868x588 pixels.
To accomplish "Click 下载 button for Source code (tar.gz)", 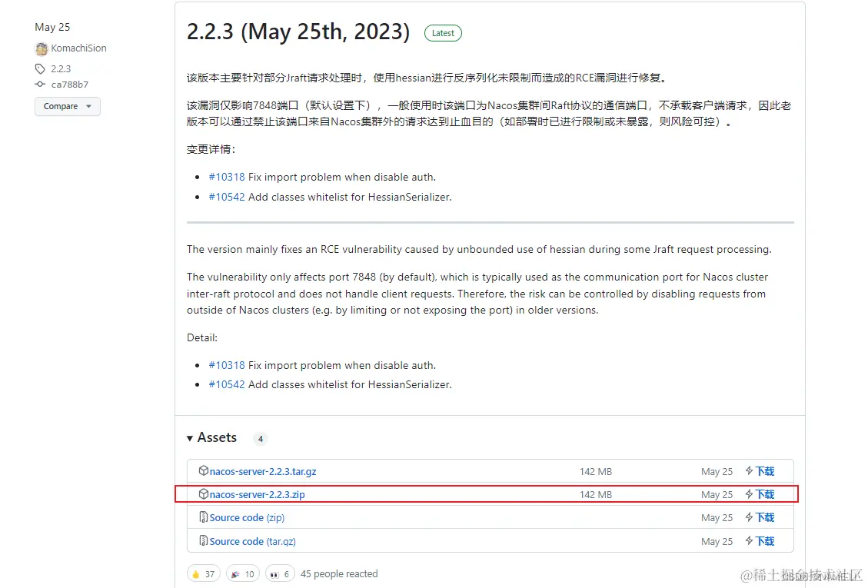I will pyautogui.click(x=765, y=541).
